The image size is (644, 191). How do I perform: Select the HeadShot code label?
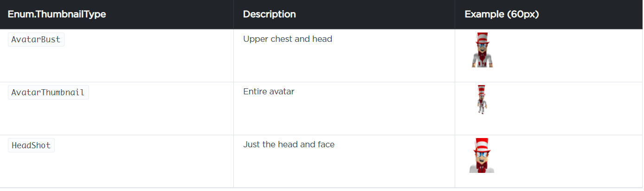click(x=31, y=145)
